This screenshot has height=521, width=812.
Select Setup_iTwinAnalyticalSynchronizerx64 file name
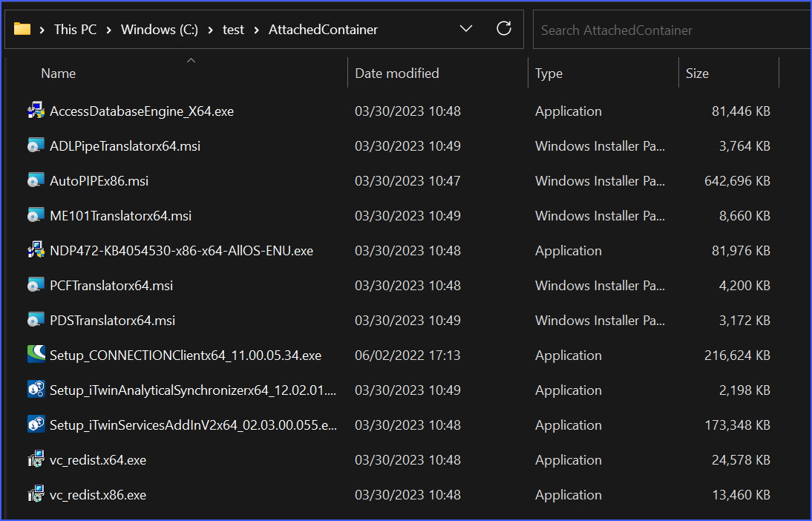(x=193, y=390)
